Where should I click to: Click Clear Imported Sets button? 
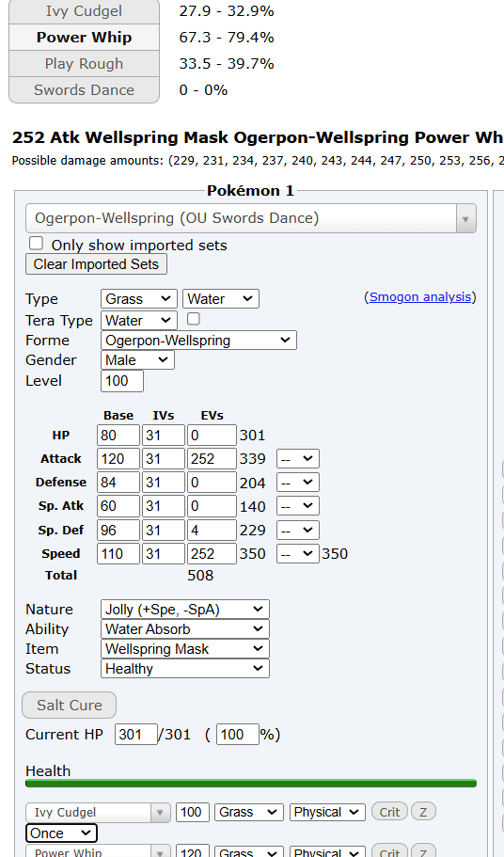point(96,264)
